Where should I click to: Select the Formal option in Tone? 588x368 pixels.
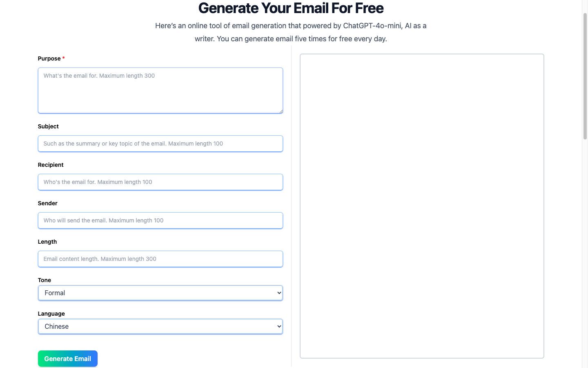[160, 293]
